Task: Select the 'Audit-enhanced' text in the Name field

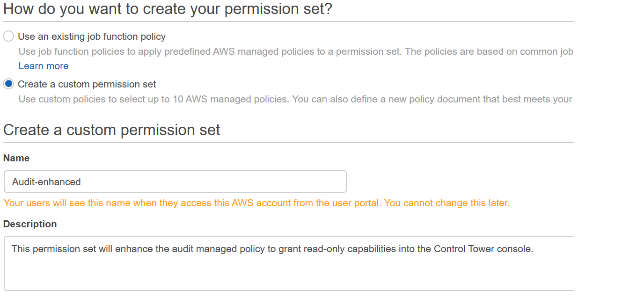Action: [x=46, y=181]
